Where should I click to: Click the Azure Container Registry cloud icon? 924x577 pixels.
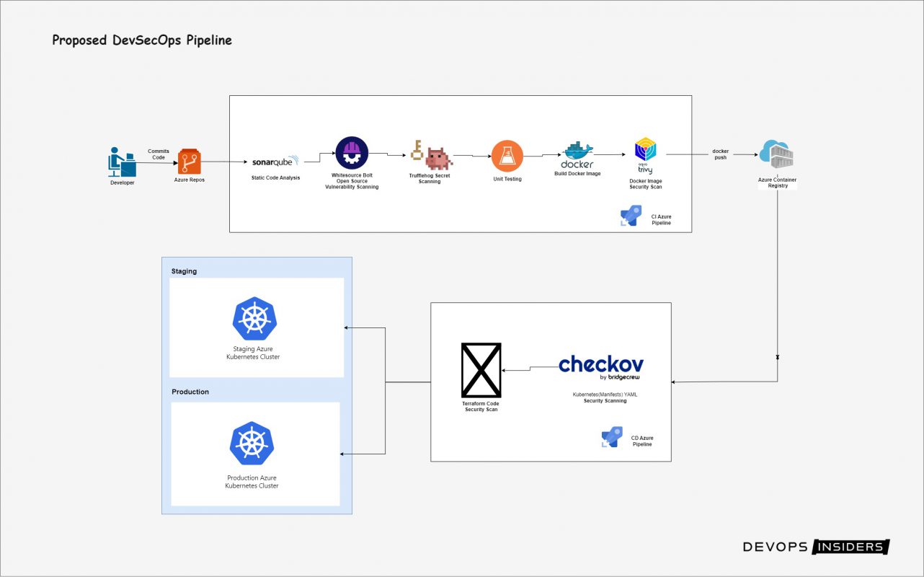click(x=776, y=154)
